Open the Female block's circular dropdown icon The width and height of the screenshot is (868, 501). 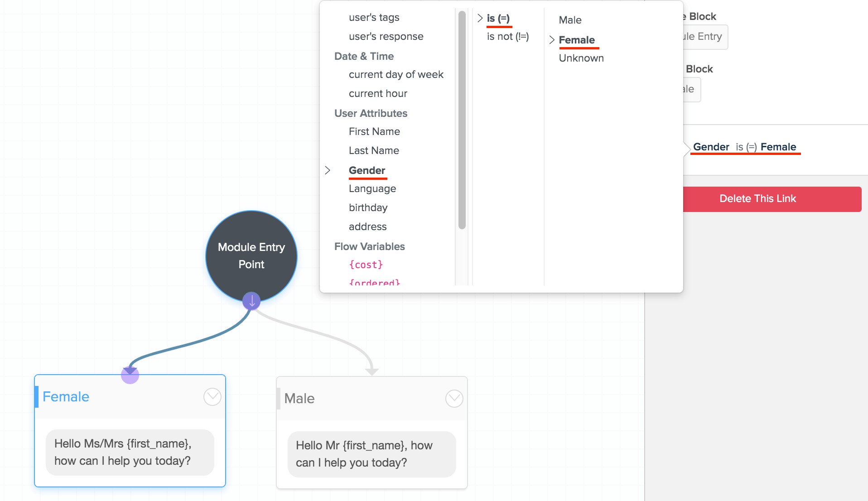(212, 397)
